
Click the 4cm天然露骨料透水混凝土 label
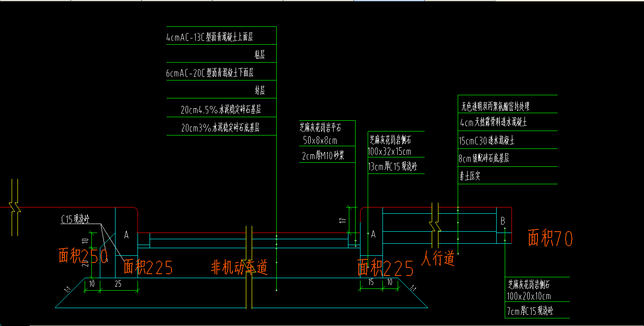(494, 122)
